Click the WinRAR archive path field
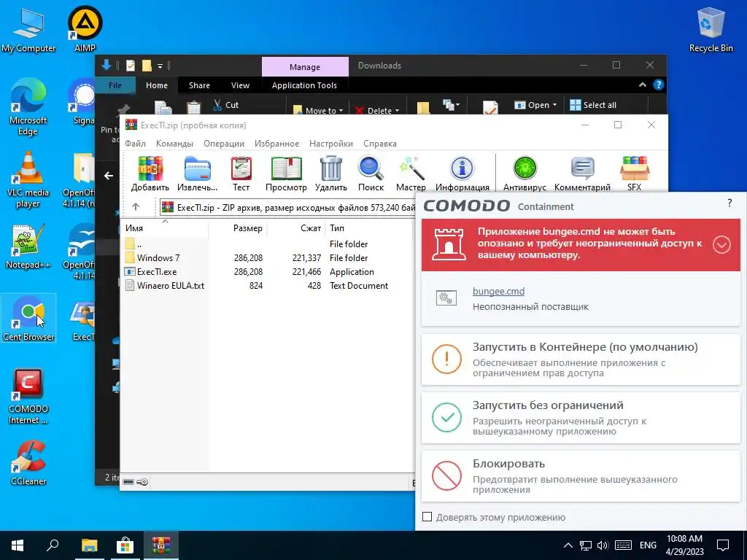747x560 pixels. (287, 207)
